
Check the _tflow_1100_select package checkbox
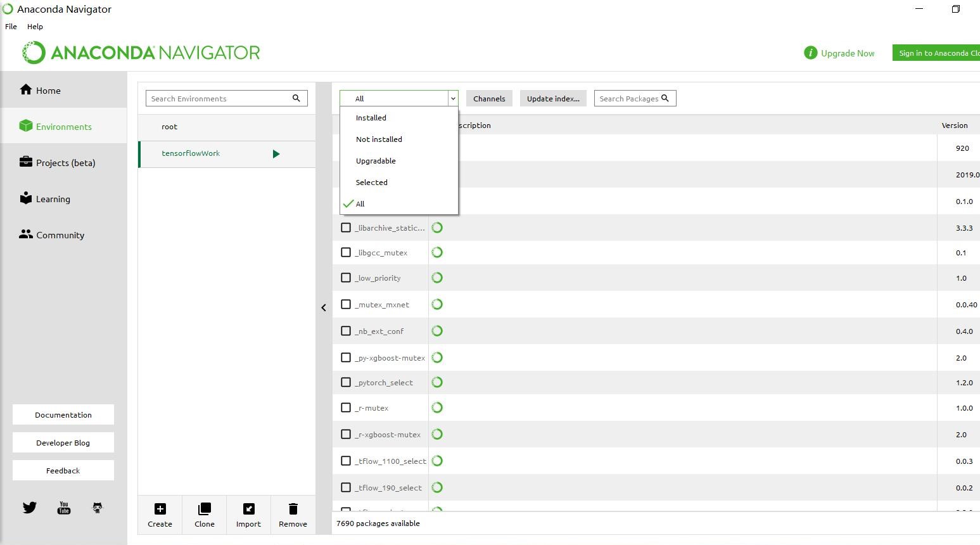346,461
